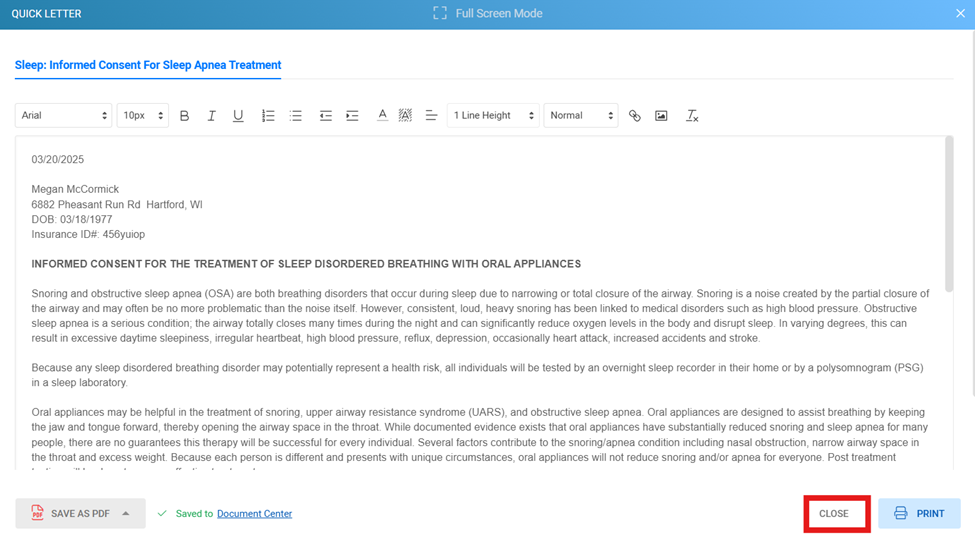Insert a hyperlink
The width and height of the screenshot is (975, 546).
tap(634, 116)
